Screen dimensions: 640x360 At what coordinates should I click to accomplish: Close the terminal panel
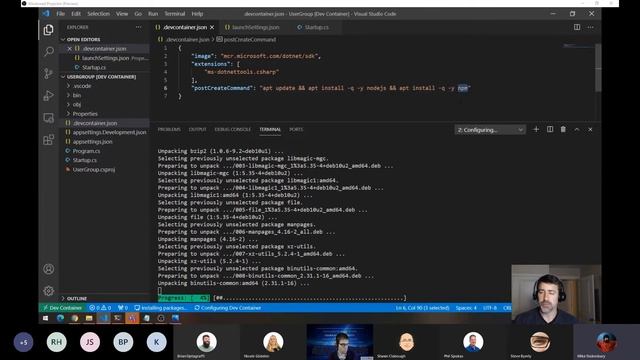[590, 129]
